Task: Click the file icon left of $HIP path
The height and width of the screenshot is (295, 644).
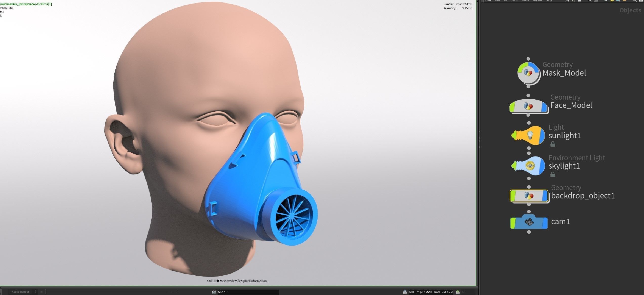Action: 405,292
